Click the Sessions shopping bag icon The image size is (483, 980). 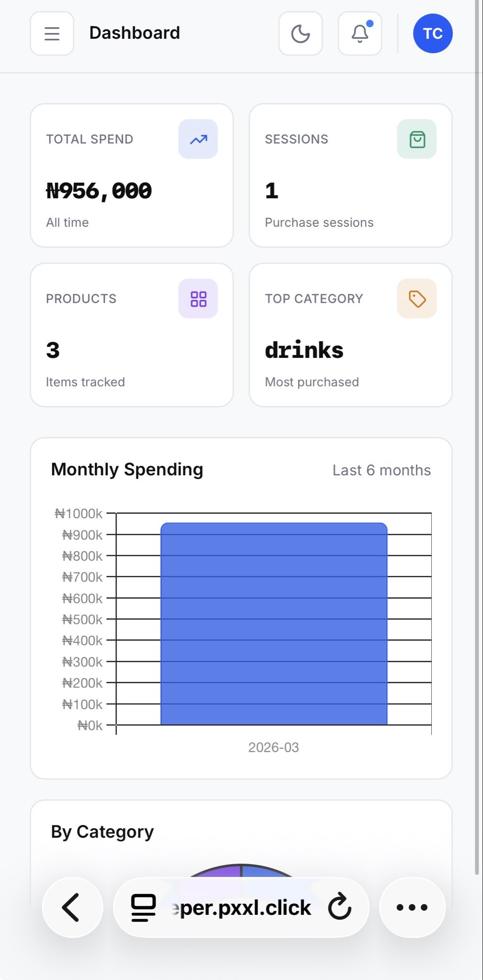click(x=417, y=139)
